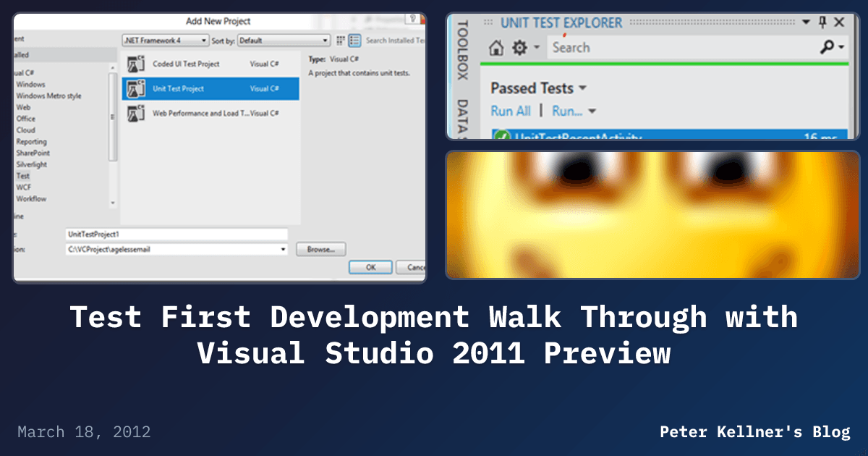Select Silverlight in the template tree

(31, 164)
